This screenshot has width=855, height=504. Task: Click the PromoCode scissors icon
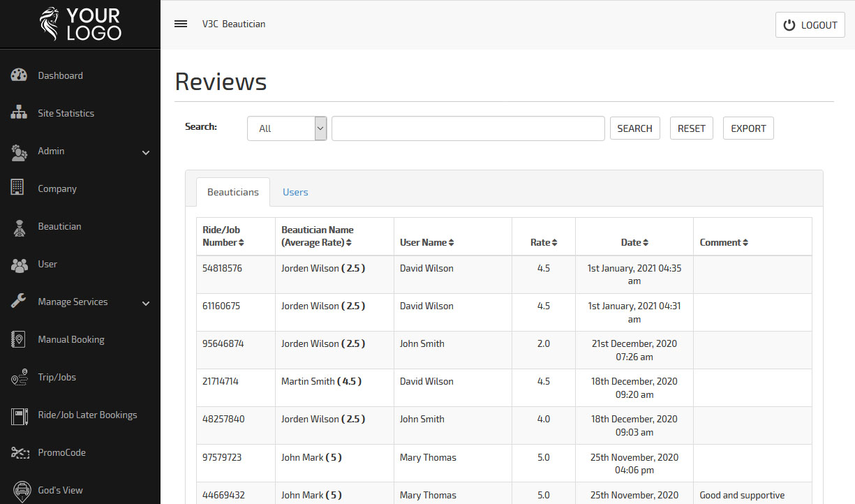point(19,452)
